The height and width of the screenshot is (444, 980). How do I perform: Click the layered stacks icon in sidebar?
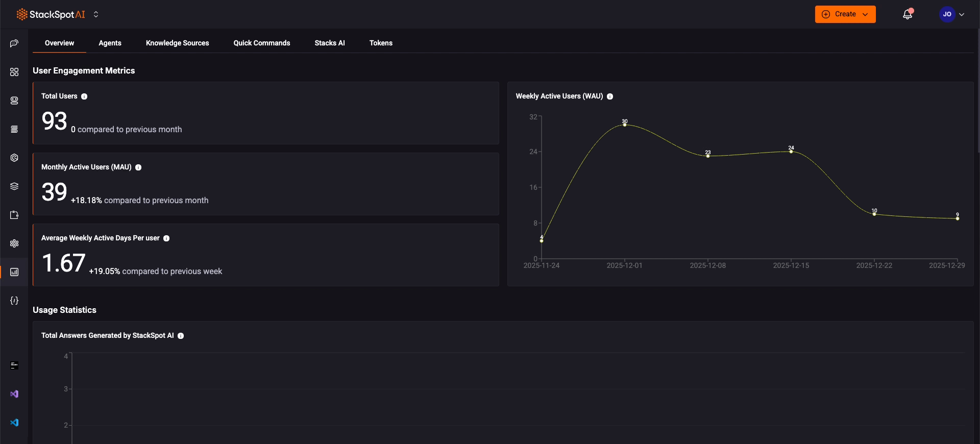14,186
